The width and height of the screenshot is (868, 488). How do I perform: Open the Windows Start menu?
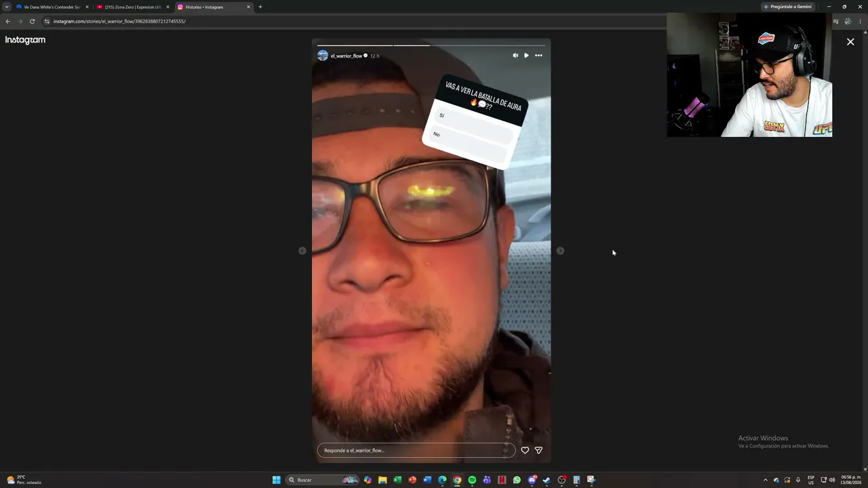pyautogui.click(x=277, y=480)
